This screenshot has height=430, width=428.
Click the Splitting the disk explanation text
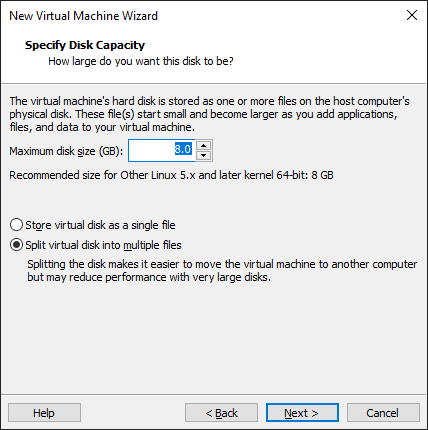click(222, 271)
